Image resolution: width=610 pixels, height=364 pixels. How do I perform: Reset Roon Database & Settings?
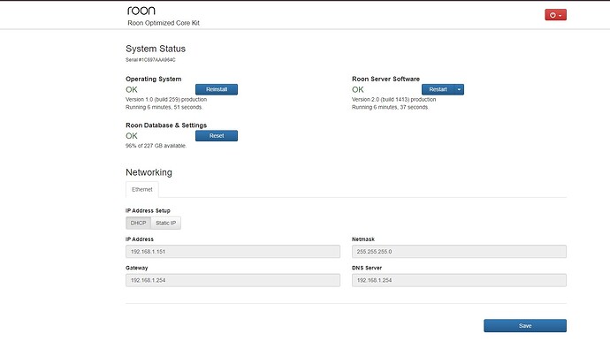coord(217,136)
